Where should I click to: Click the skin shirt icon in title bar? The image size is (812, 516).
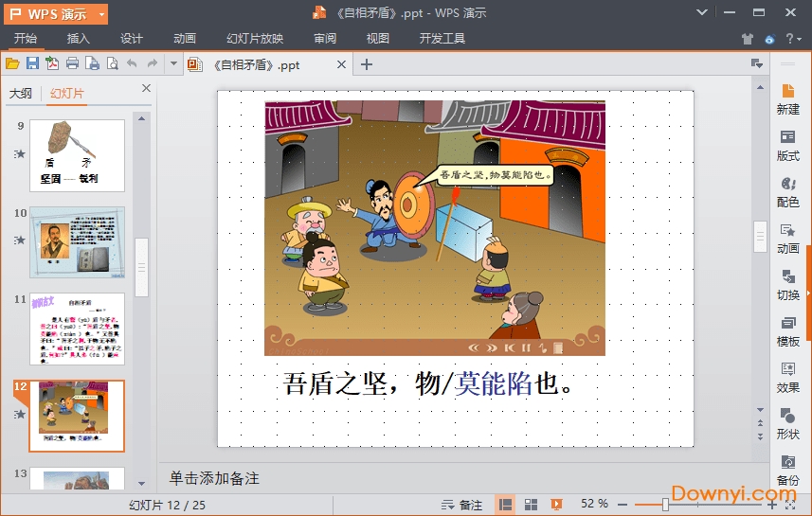click(748, 39)
